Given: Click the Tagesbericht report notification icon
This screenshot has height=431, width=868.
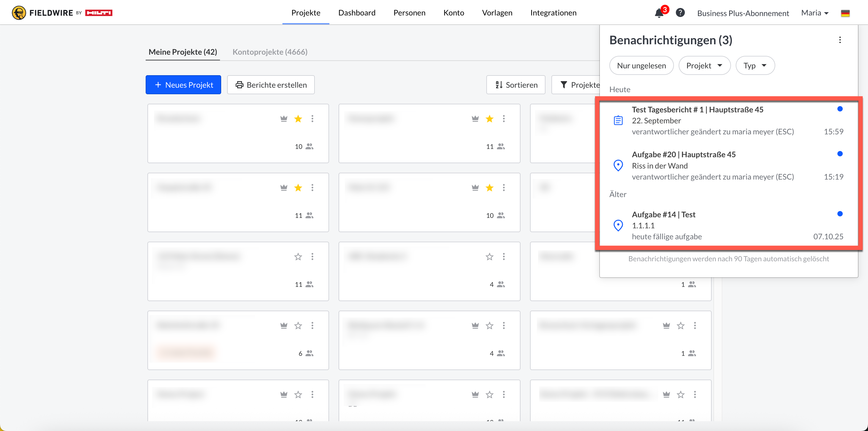Looking at the screenshot, I should [618, 120].
